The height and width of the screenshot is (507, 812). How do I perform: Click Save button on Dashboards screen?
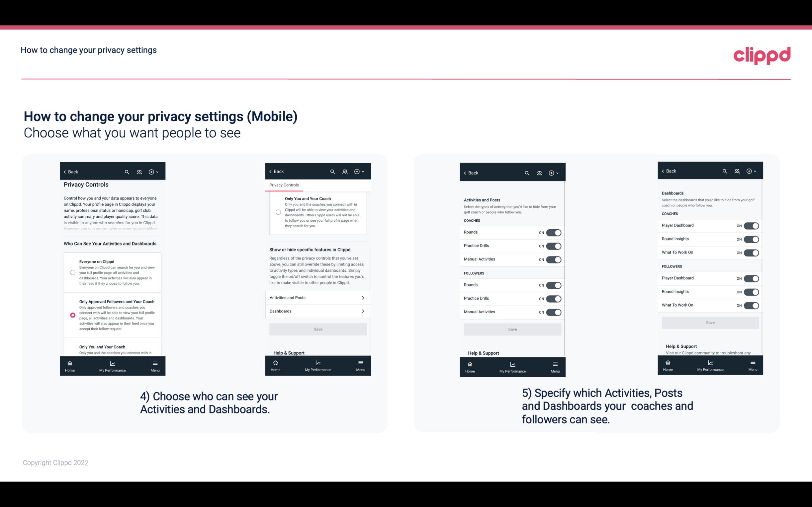710,322
